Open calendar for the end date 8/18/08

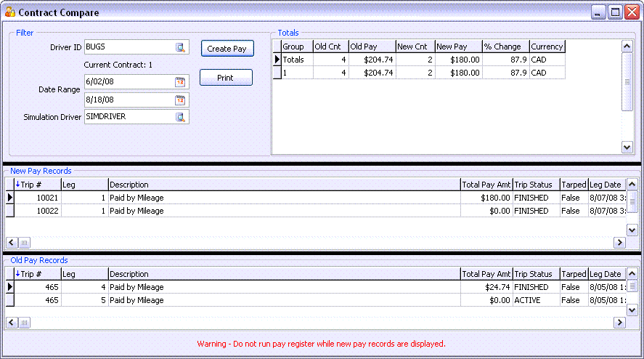click(180, 100)
